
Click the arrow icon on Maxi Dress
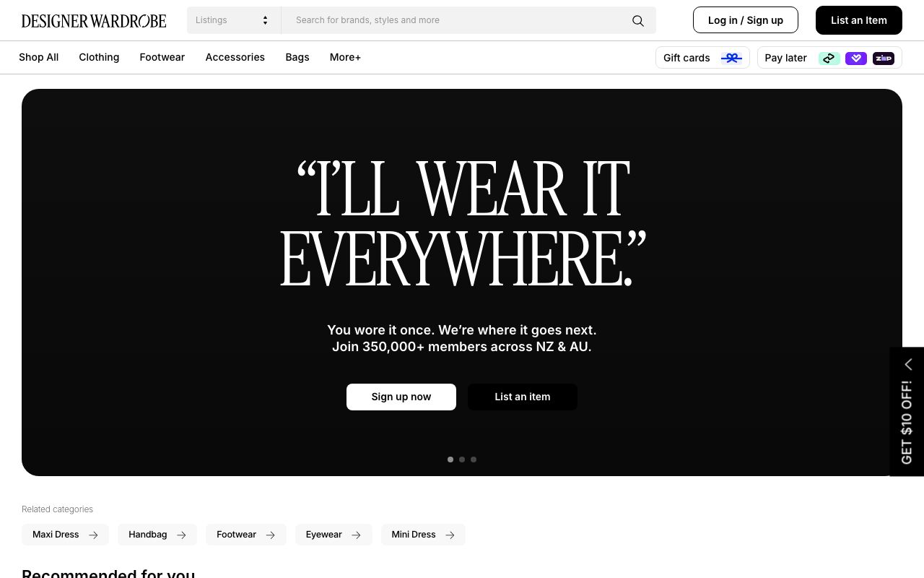pyautogui.click(x=93, y=535)
